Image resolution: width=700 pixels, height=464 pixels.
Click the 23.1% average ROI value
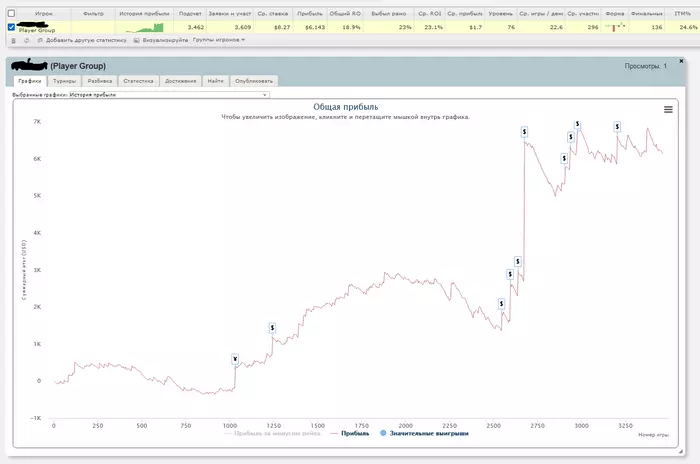[x=433, y=27]
